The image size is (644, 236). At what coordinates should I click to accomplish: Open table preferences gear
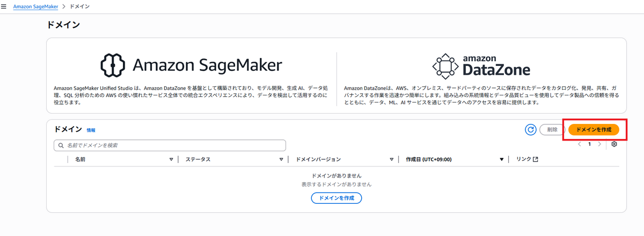(614, 144)
